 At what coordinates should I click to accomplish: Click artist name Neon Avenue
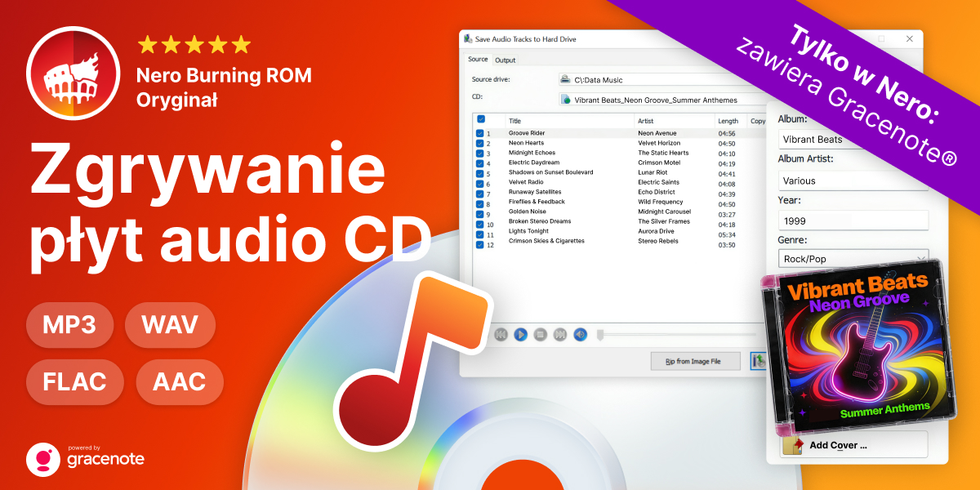click(657, 133)
